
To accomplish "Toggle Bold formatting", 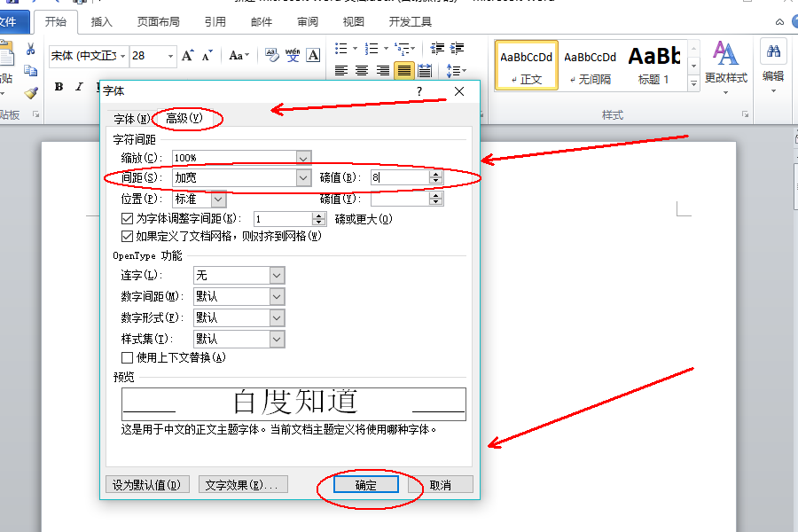I will tap(59, 87).
